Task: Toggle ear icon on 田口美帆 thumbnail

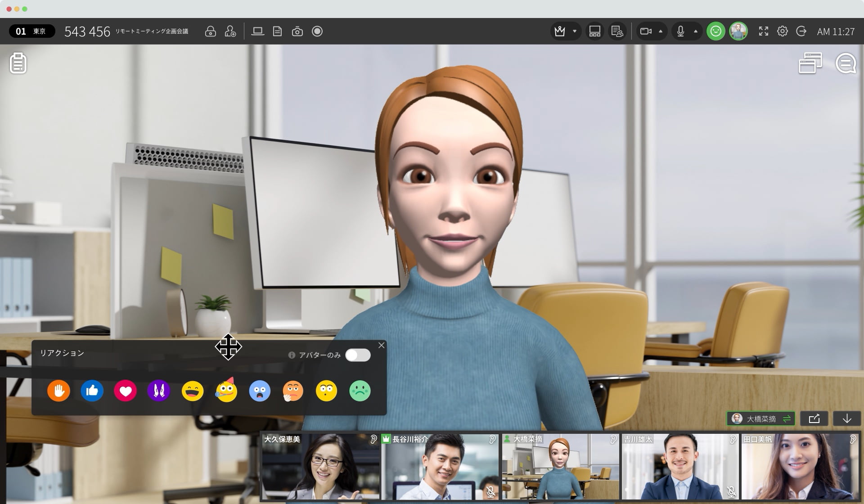Action: (x=852, y=439)
